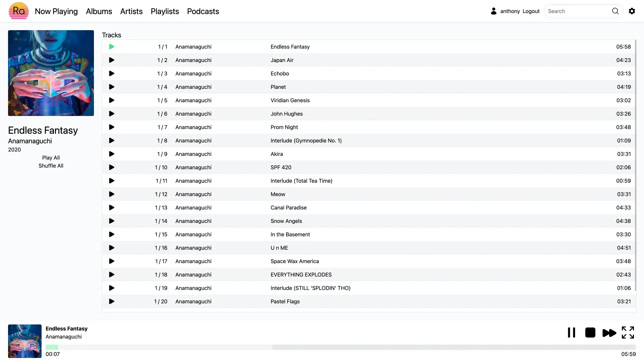Click the anthony username link
This screenshot has height=362, width=644.
click(510, 11)
